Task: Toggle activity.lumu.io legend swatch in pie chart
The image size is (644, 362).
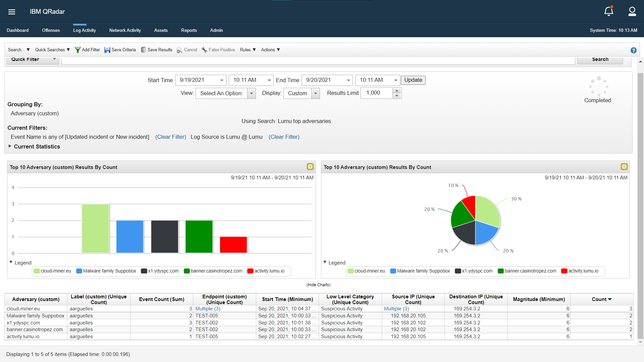Action: click(564, 271)
